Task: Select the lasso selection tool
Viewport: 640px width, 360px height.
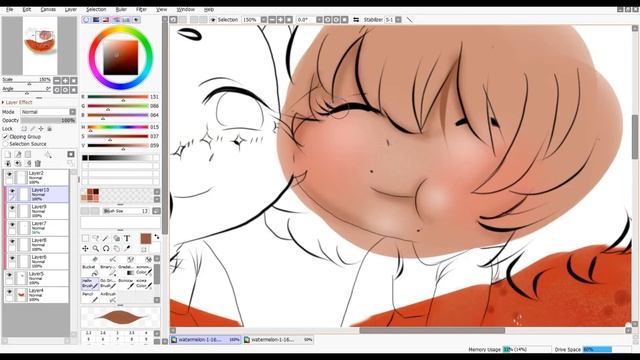Action: 96,238
